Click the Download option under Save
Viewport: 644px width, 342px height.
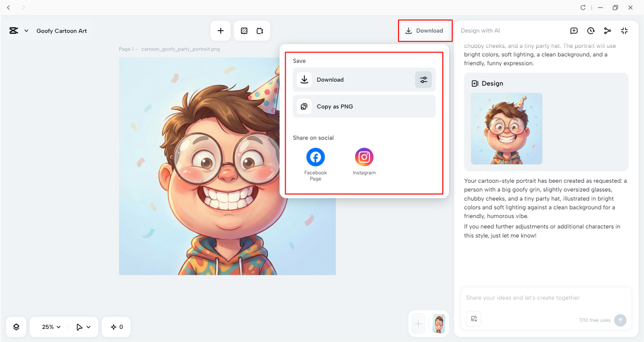point(364,80)
